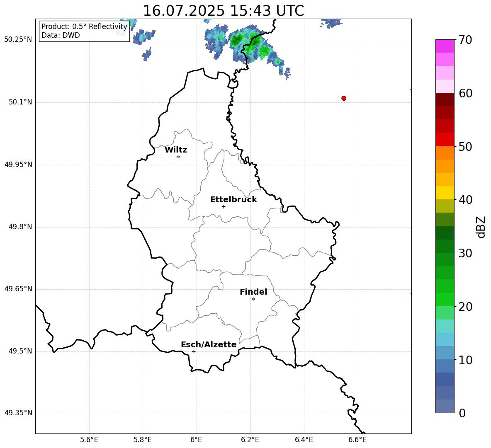Click the 49.8°N latitude label
Screen dimensions: 491x448
20,227
